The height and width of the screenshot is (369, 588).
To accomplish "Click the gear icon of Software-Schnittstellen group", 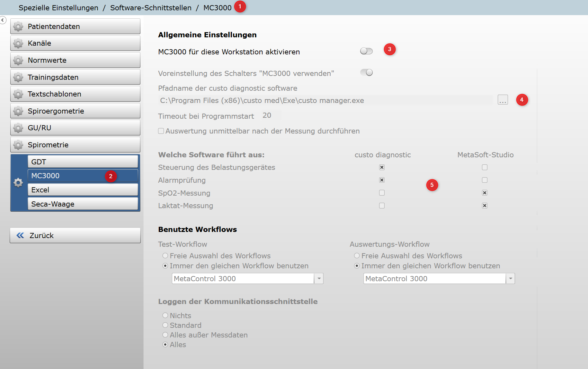I will point(18,183).
